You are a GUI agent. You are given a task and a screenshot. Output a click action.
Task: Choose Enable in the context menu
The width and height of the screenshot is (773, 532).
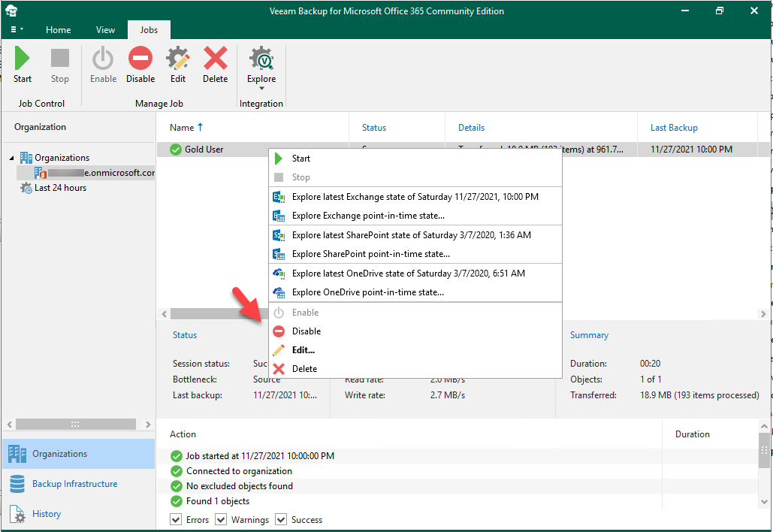point(415,312)
